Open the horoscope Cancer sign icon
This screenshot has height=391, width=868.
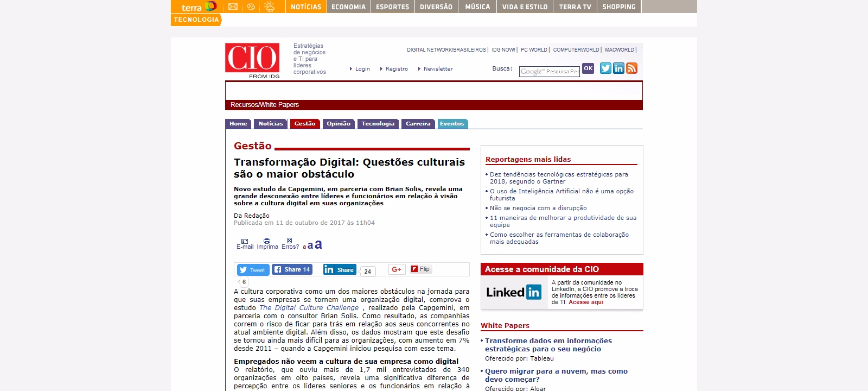[x=251, y=7]
